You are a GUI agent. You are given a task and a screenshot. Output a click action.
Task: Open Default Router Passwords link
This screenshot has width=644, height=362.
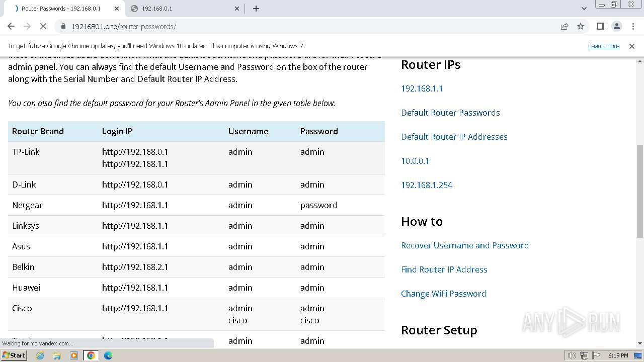[450, 113]
